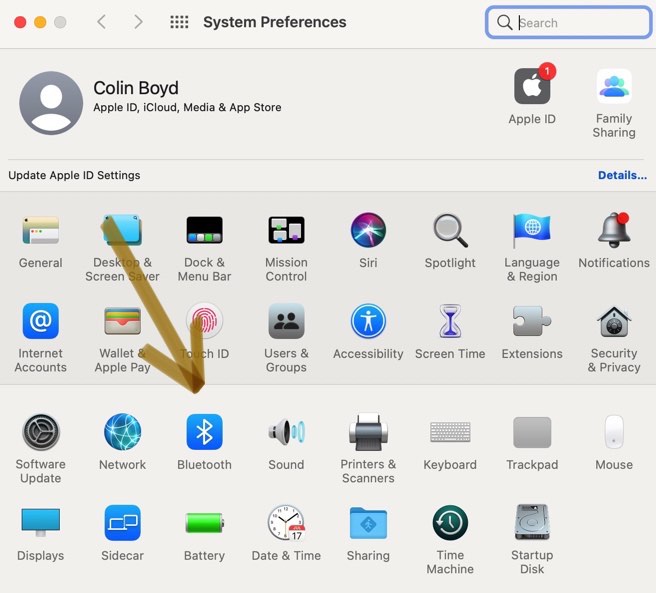Image resolution: width=656 pixels, height=593 pixels.
Task: Open the Sound preferences
Action: [286, 433]
